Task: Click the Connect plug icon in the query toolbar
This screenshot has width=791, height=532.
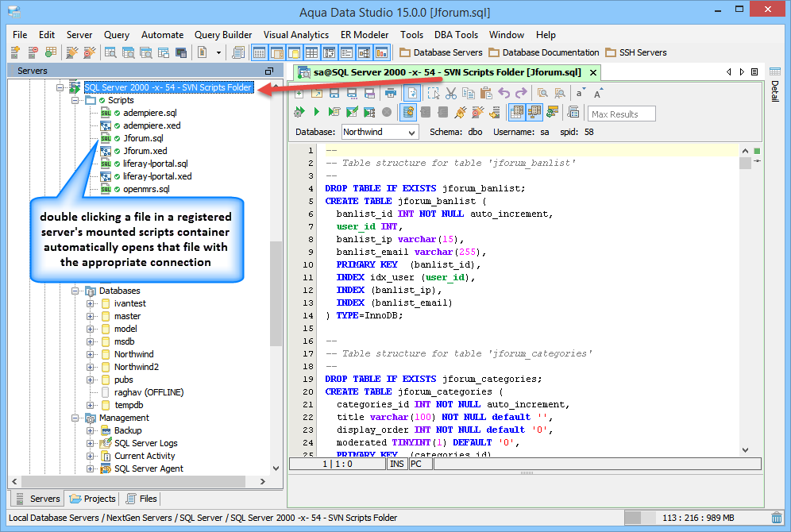Action: coord(460,113)
